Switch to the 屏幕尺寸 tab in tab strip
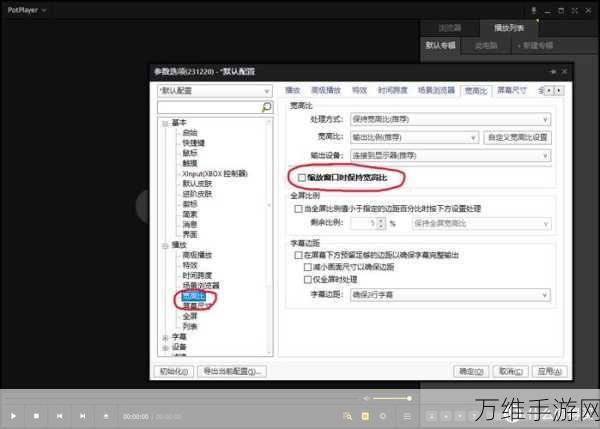This screenshot has height=429, width=600. point(512,90)
